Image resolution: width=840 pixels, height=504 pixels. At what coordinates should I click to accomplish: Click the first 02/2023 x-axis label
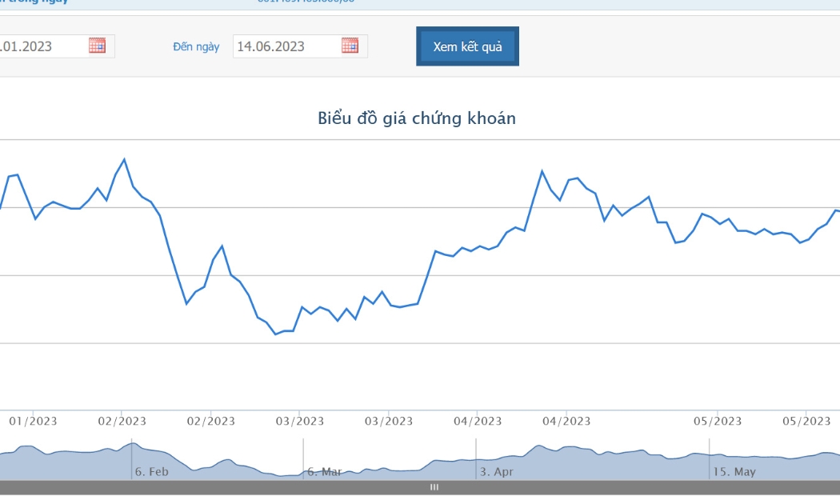(x=122, y=422)
